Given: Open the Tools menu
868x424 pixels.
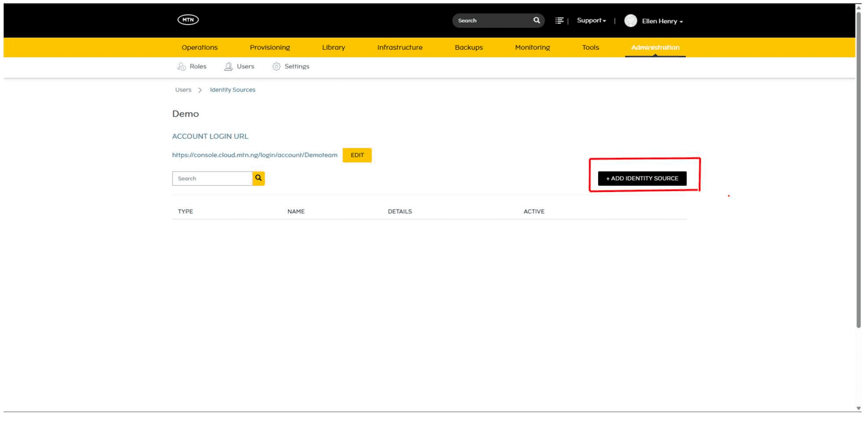Looking at the screenshot, I should (590, 47).
